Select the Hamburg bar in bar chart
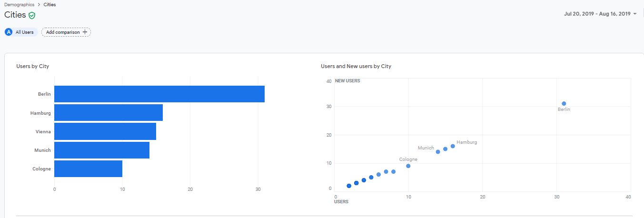This screenshot has width=644, height=218. pyautogui.click(x=109, y=113)
